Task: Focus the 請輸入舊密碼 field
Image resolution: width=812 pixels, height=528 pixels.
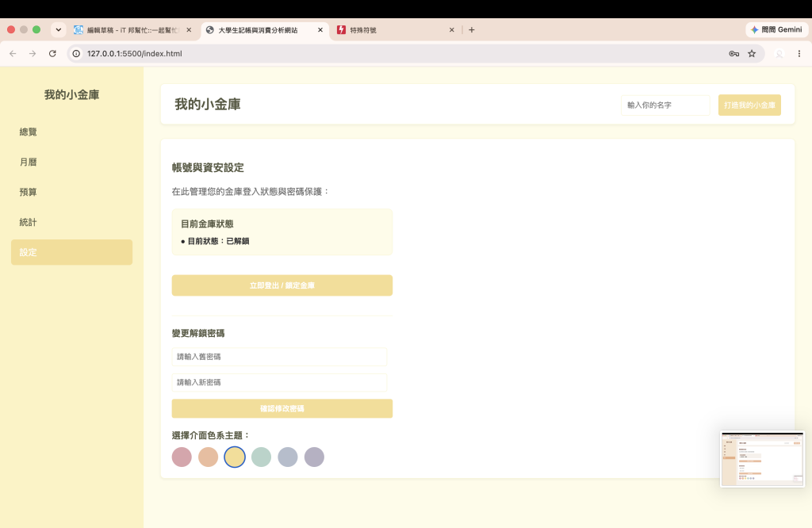Action: tap(279, 357)
